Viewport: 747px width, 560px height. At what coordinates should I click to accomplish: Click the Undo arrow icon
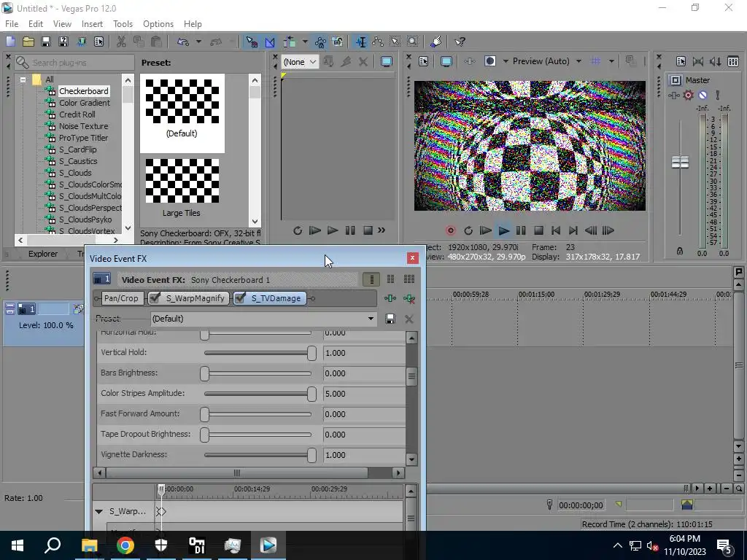[183, 42]
